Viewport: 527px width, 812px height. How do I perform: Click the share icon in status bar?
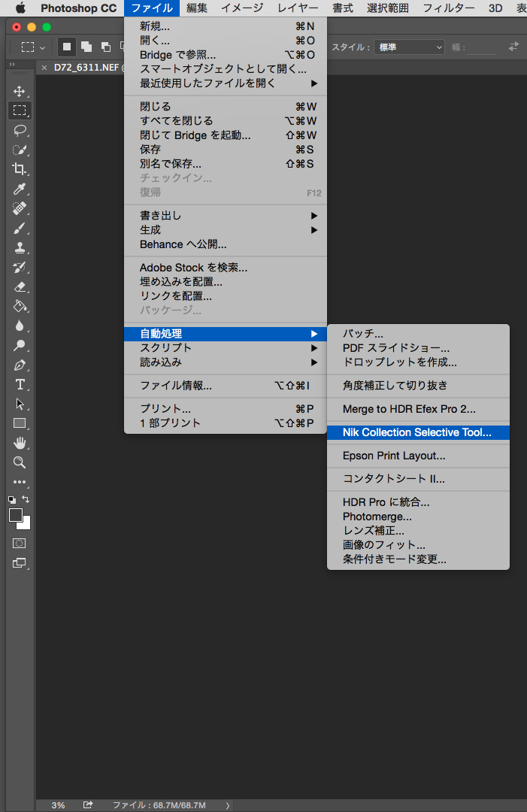(88, 804)
